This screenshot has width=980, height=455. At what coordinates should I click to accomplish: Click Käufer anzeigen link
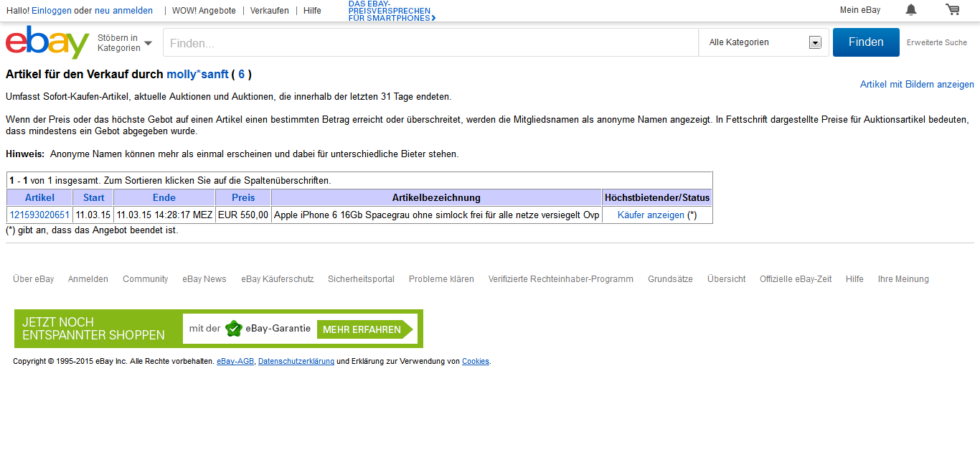pos(651,215)
